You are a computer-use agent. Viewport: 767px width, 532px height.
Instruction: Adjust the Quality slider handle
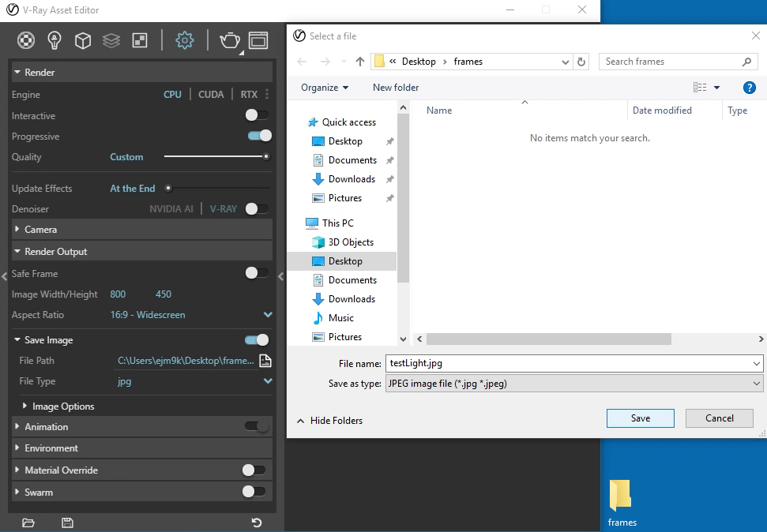point(266,156)
